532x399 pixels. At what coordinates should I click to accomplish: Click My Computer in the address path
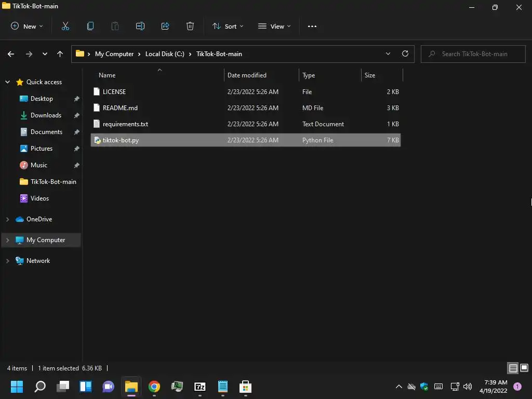pyautogui.click(x=114, y=54)
